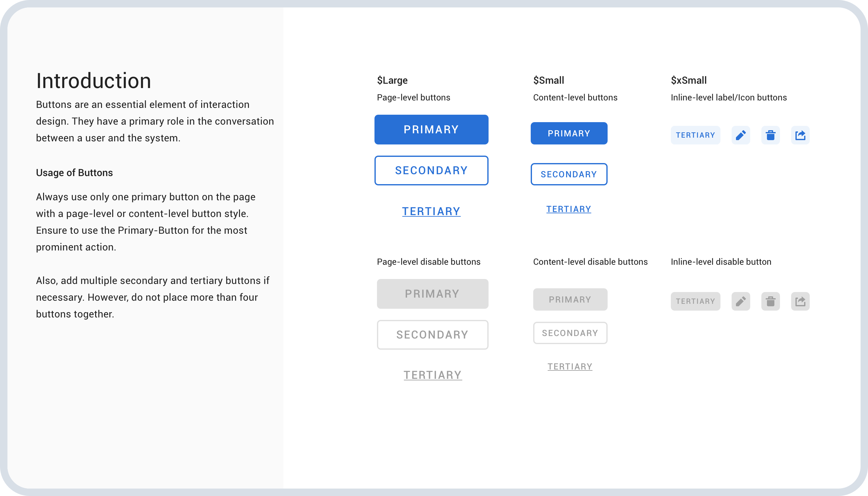Viewport: 868px width, 496px height.
Task: Click the large disabled gray PRIMARY button
Action: 432,294
